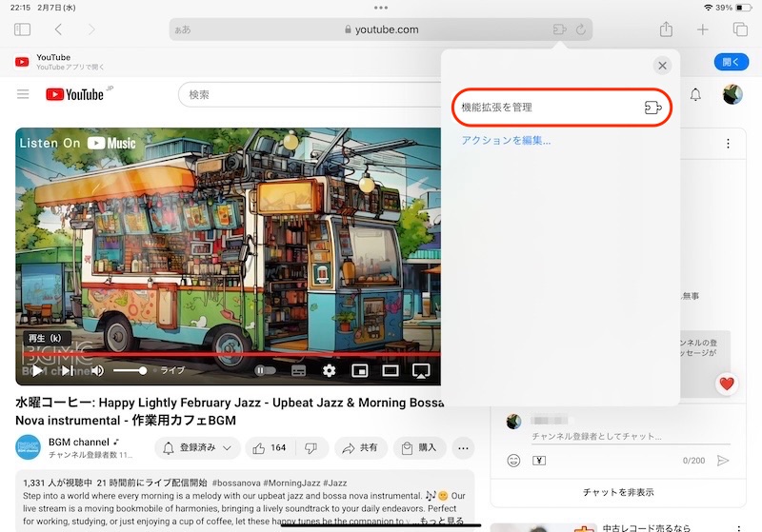This screenshot has height=532, width=762.
Task: Click the player volume slider
Action: click(x=130, y=370)
